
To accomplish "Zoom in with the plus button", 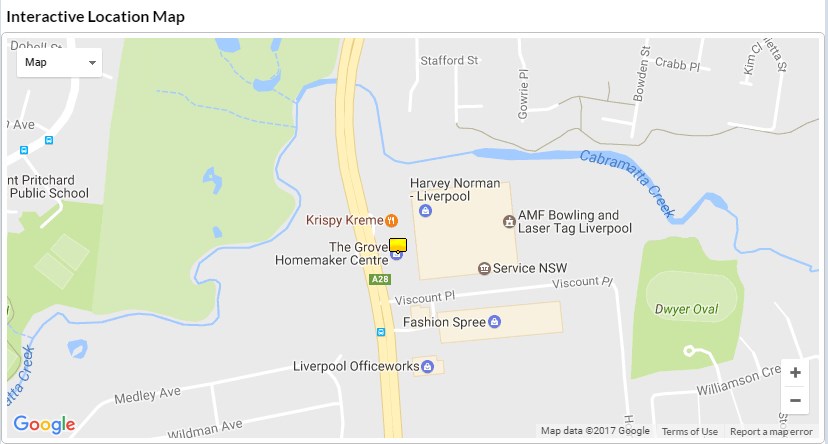I will coord(795,373).
